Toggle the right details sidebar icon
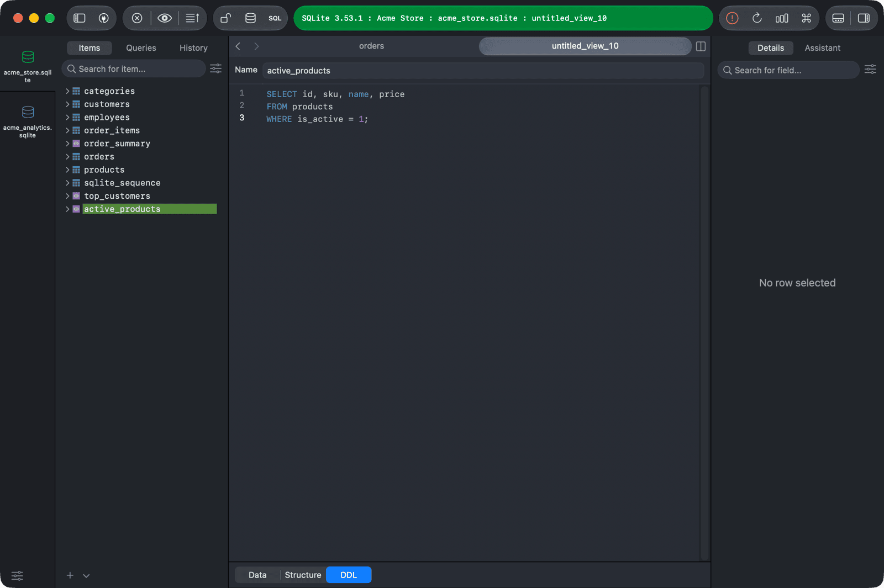This screenshot has width=884, height=588. (x=864, y=18)
